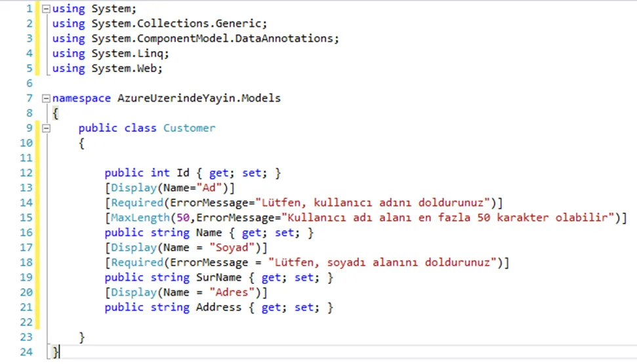Click System.Web on line 5
Viewport: 637px width, 364px height.
(x=124, y=68)
